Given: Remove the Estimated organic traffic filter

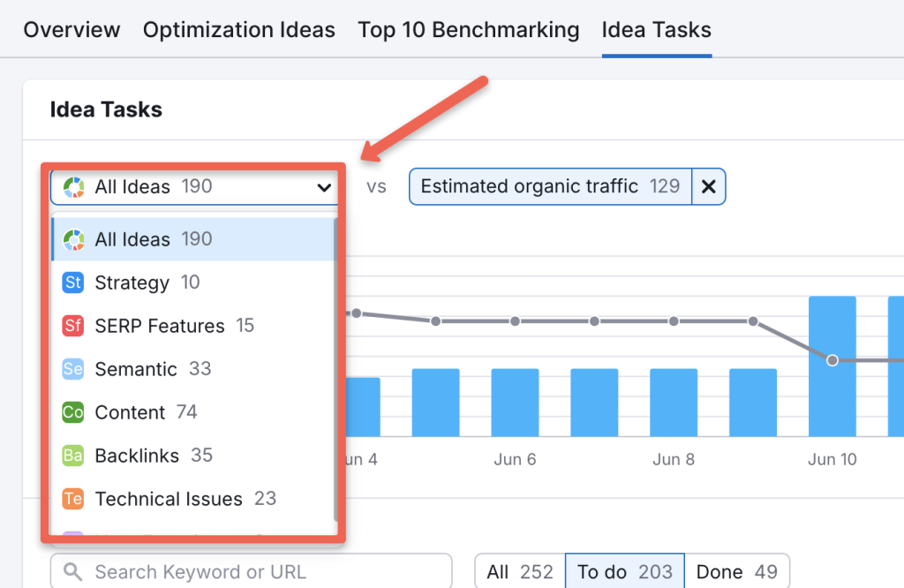Looking at the screenshot, I should 709,186.
